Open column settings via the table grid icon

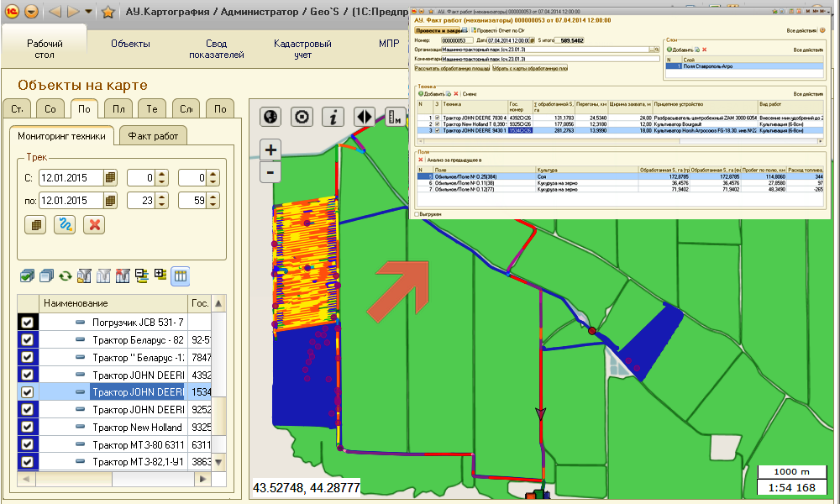pos(180,277)
